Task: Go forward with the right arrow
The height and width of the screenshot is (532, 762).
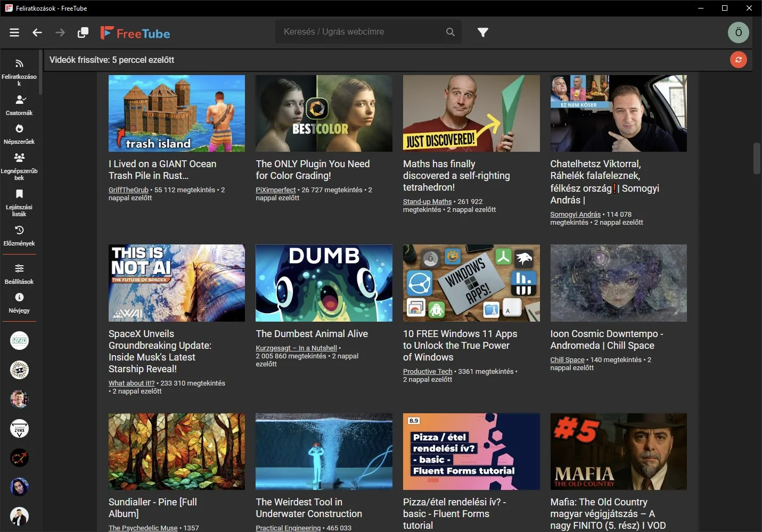Action: tap(60, 32)
